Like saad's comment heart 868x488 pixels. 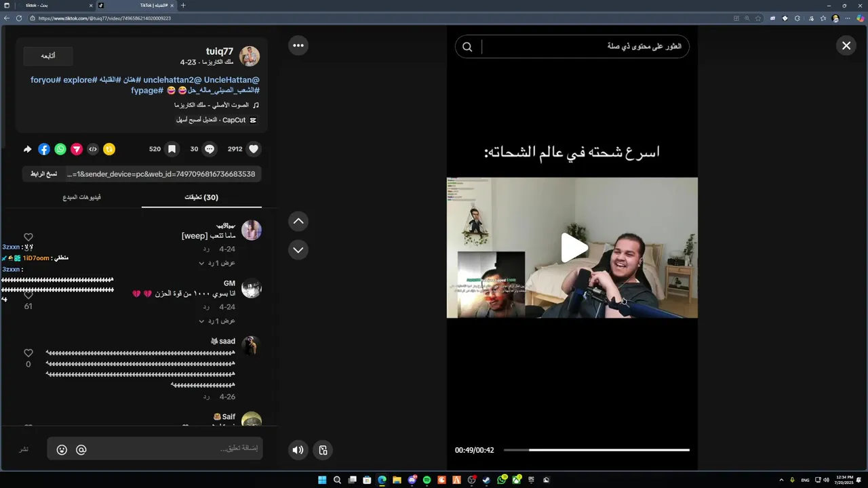pyautogui.click(x=28, y=353)
